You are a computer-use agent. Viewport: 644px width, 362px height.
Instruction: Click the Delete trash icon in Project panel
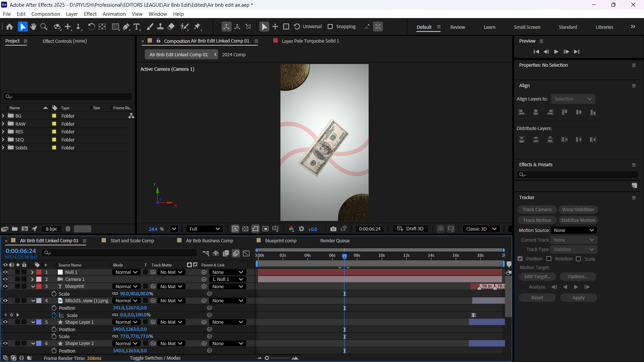click(68, 229)
